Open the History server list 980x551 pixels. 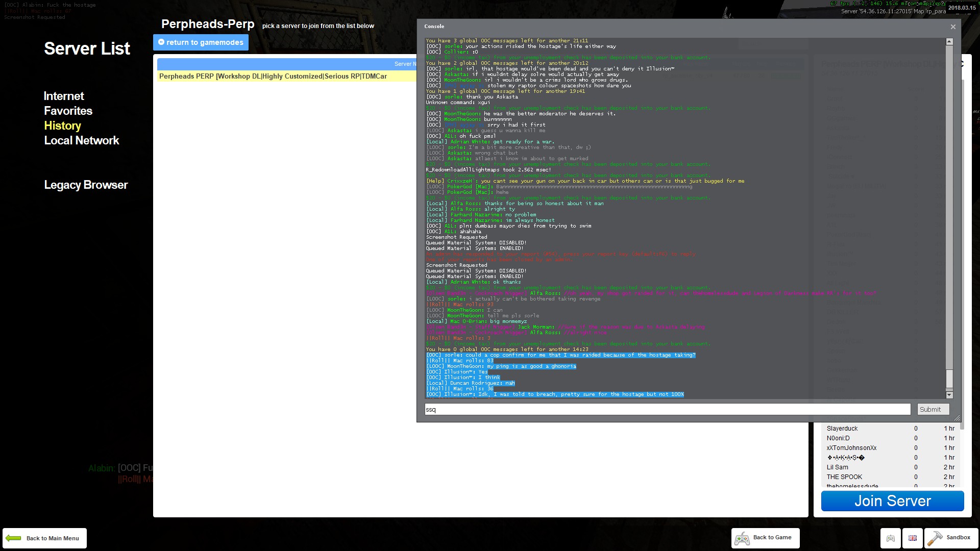coord(62,126)
